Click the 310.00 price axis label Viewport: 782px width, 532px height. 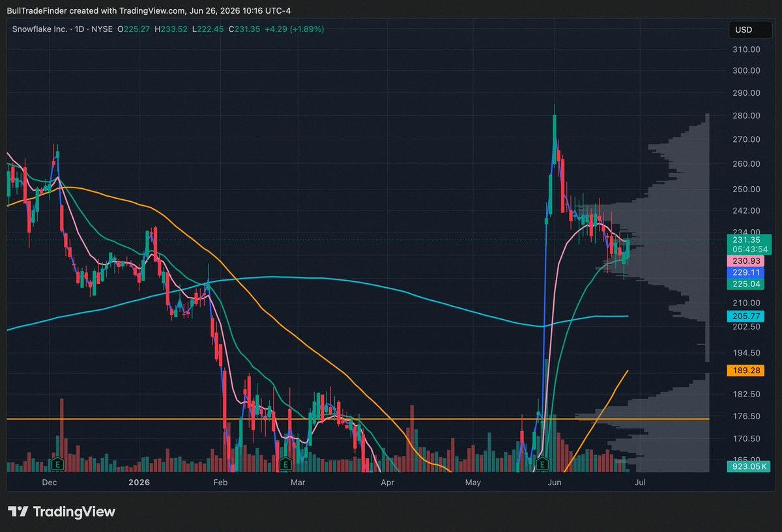(746, 49)
